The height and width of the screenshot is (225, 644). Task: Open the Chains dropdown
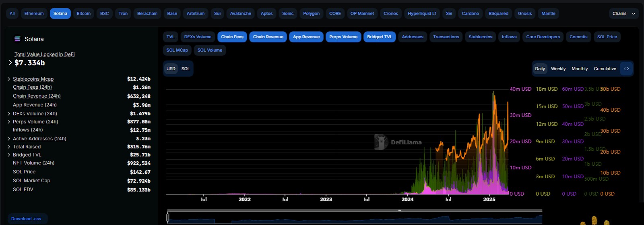(x=623, y=13)
